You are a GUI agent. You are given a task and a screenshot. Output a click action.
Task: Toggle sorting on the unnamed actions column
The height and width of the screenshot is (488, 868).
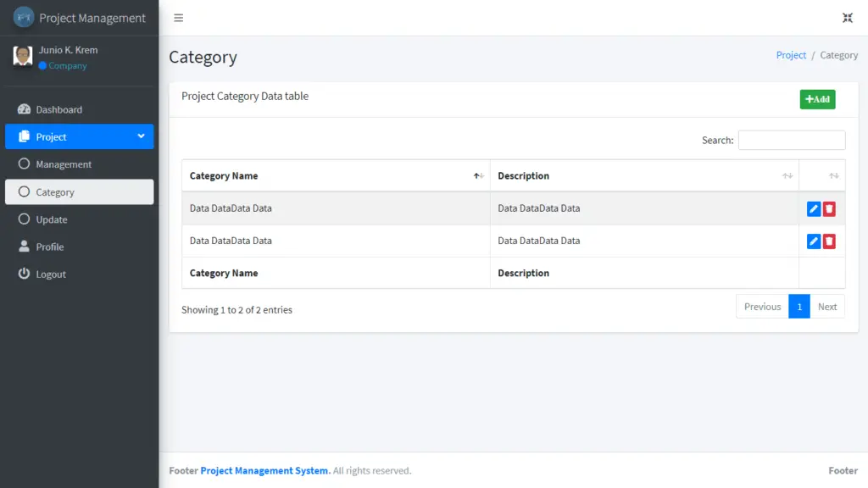pyautogui.click(x=822, y=175)
